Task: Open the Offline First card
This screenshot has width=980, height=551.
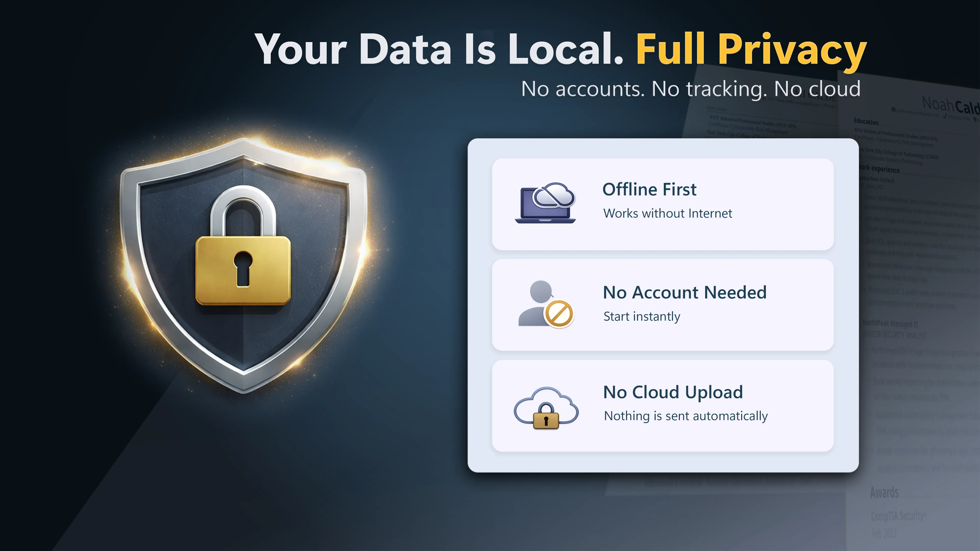Action: coord(663,204)
